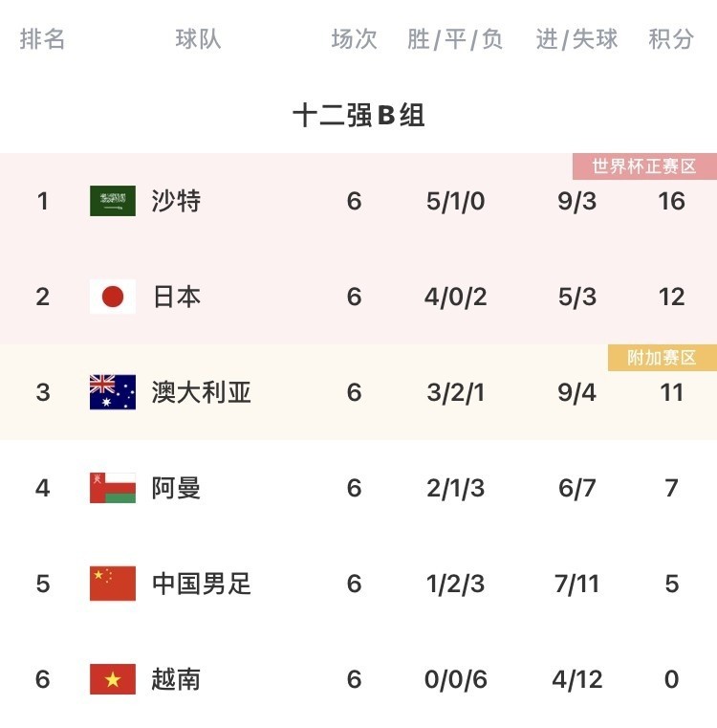
Task: Click the Saudi Arabia flag icon
Action: pyautogui.click(x=113, y=201)
